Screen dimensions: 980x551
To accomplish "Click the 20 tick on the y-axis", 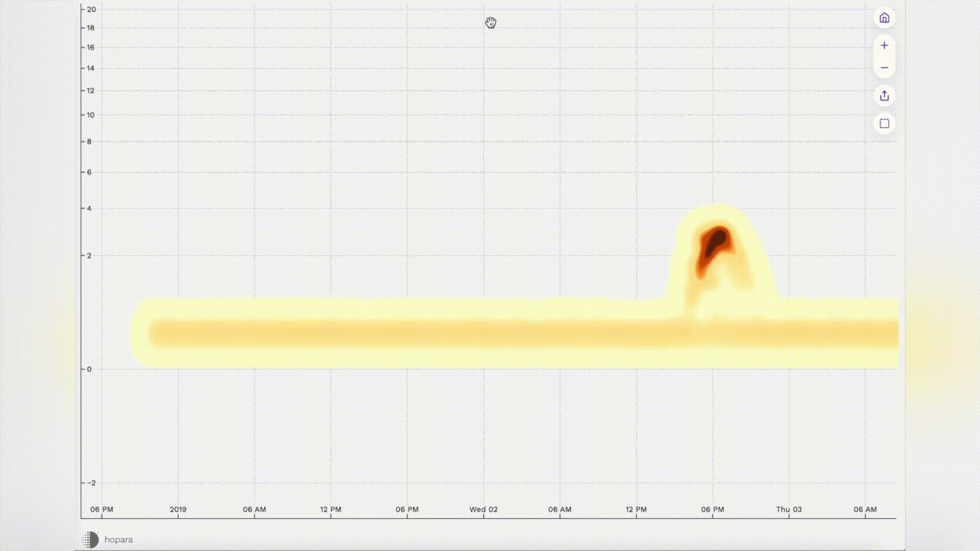I will tap(91, 10).
